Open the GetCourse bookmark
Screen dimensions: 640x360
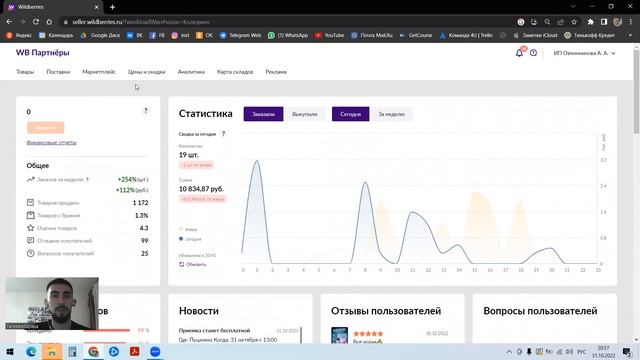[x=416, y=36]
